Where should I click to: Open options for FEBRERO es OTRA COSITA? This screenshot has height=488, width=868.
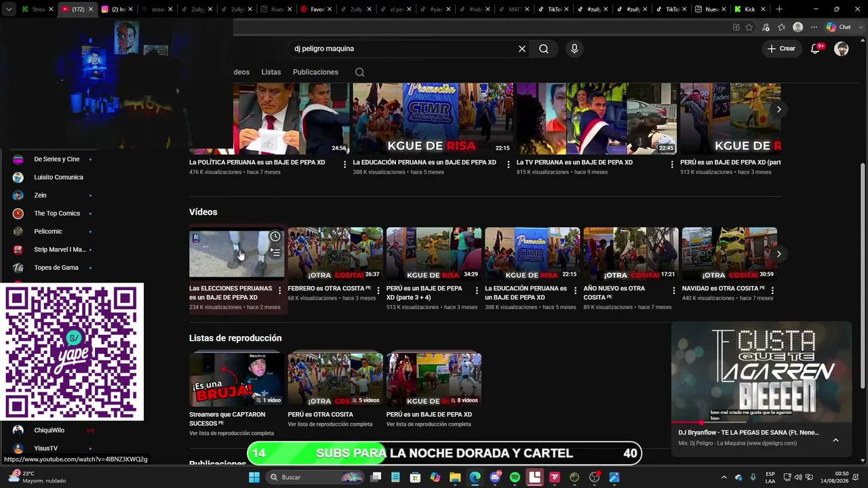378,290
